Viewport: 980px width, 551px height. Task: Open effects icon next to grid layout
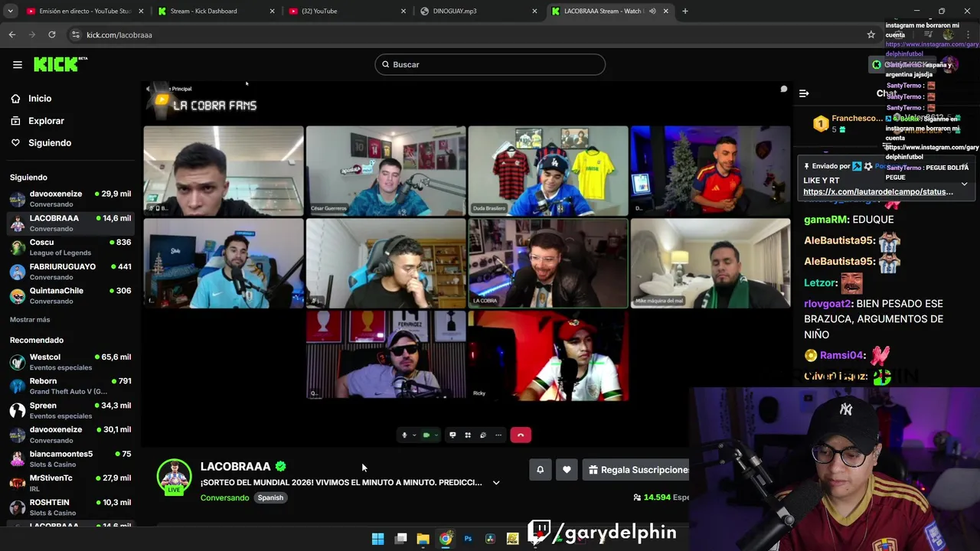pyautogui.click(x=483, y=435)
